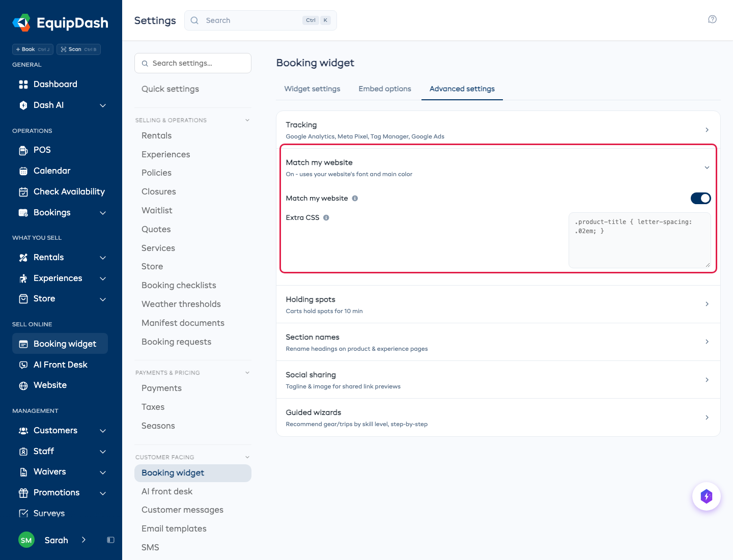Expand the Social sharing section
Viewport: 733px width, 560px height.
click(498, 380)
